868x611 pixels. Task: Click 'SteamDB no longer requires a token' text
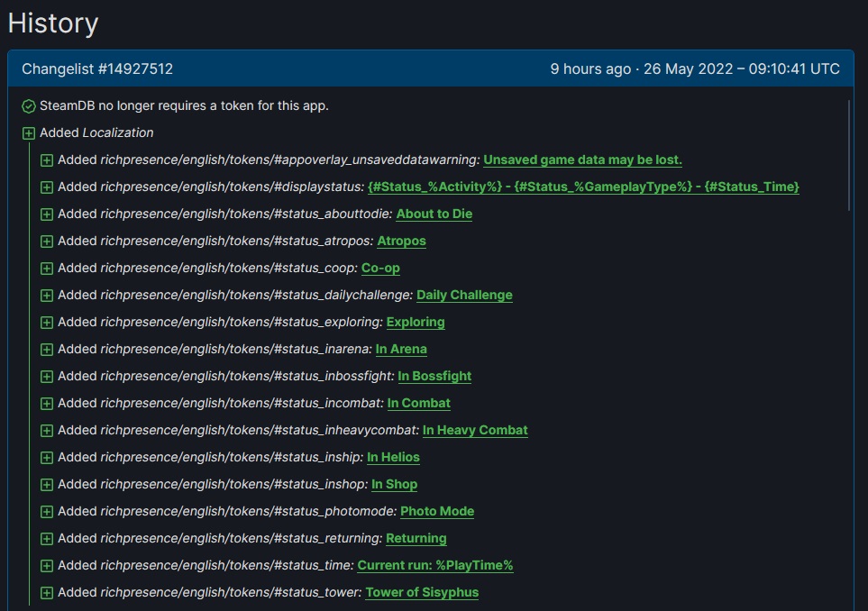point(184,105)
